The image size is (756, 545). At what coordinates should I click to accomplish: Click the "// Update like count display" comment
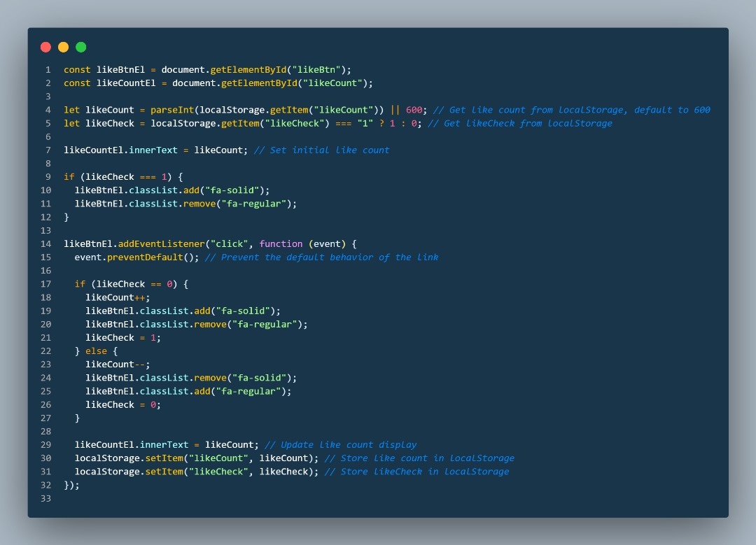[x=340, y=445]
